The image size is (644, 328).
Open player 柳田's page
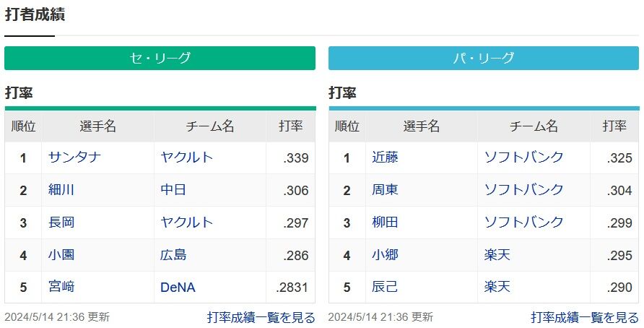385,223
